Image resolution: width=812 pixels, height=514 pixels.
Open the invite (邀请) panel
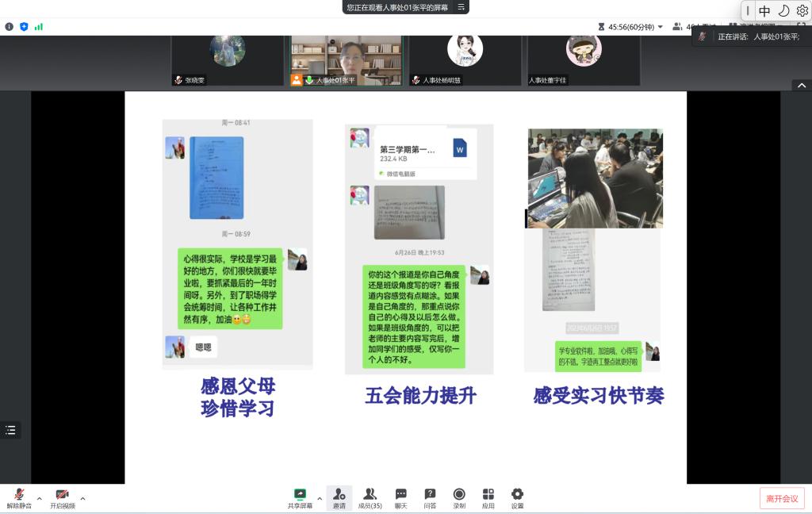(x=339, y=497)
